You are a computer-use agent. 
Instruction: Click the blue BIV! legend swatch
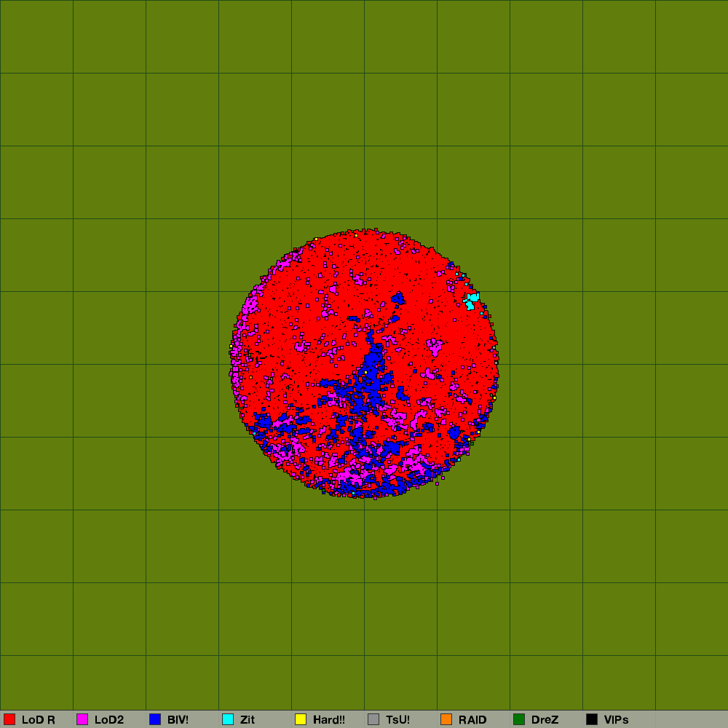[x=155, y=719]
